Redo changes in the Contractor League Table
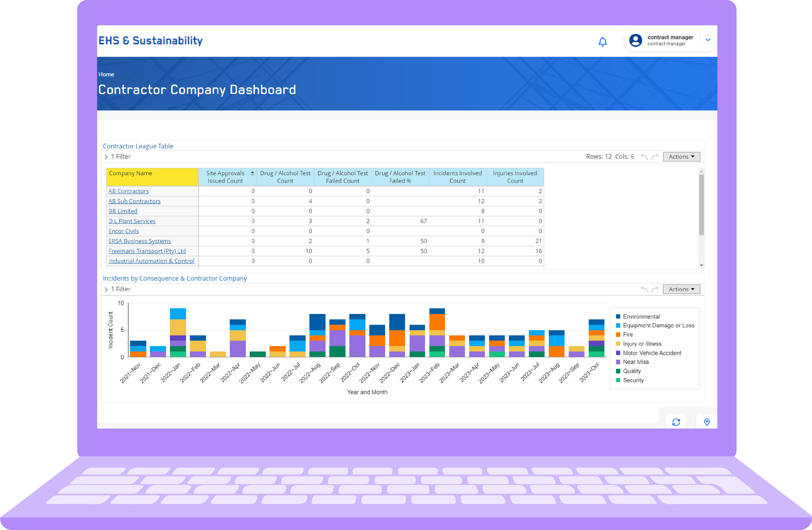The width and height of the screenshot is (812, 530). coord(655,156)
